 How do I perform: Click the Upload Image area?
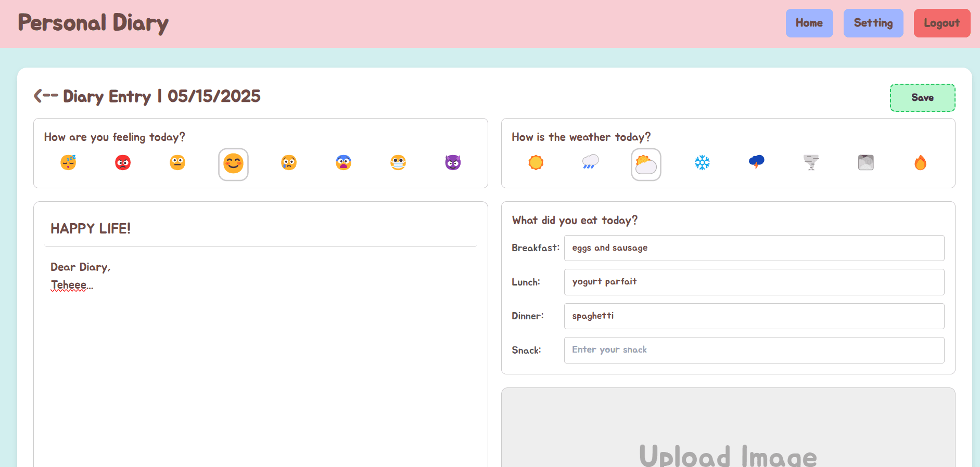tap(728, 427)
